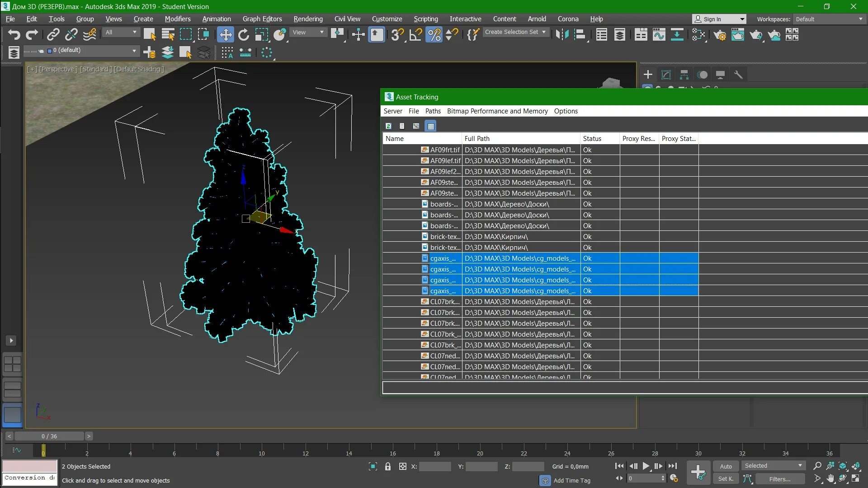Toggle Auto Key mode
The image size is (868, 488).
pos(726,466)
